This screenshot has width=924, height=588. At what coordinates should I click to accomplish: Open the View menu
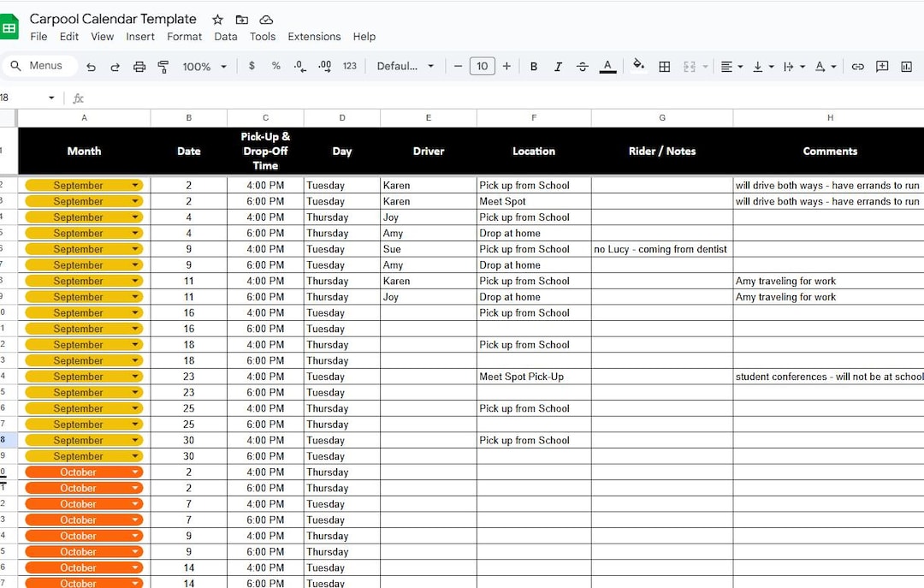click(102, 37)
